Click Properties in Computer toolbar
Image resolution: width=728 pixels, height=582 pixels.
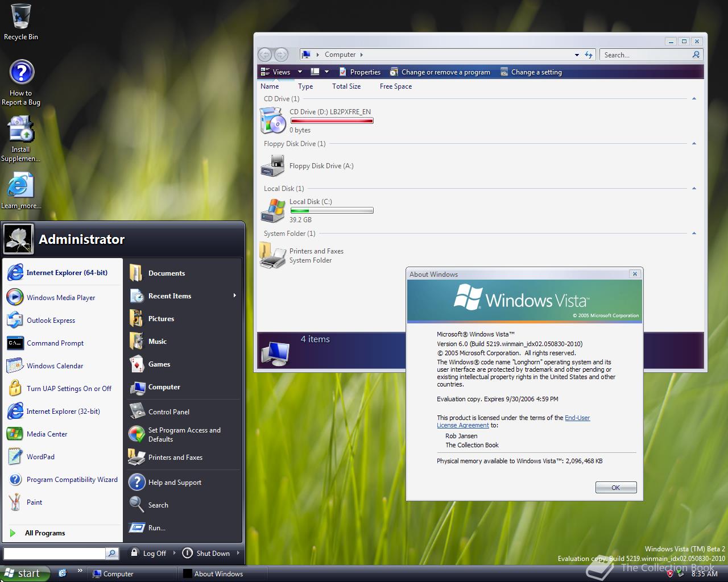pos(360,72)
